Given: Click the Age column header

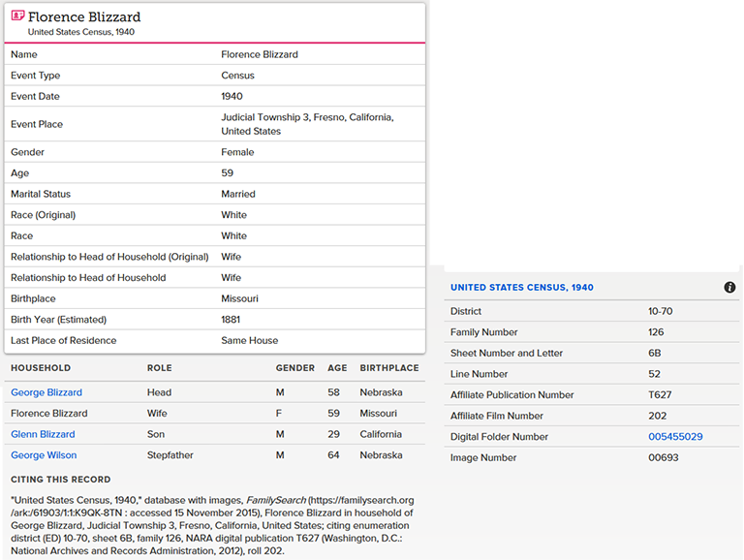Looking at the screenshot, I should coord(337,368).
